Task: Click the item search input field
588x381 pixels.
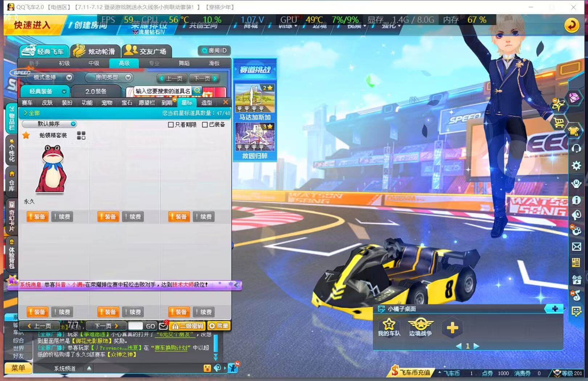Action: (x=163, y=91)
